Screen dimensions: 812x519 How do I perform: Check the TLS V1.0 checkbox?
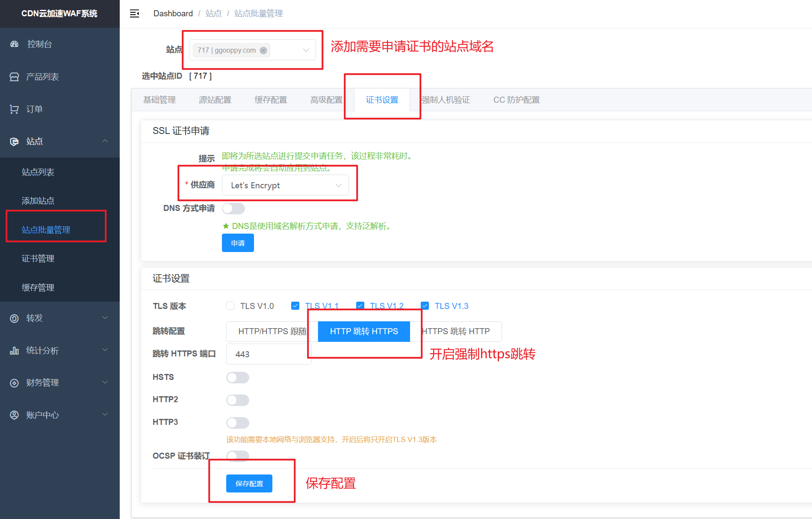[230, 306]
